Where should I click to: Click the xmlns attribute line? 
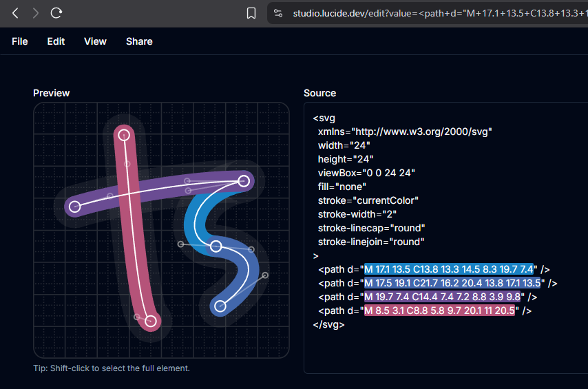pyautogui.click(x=405, y=132)
